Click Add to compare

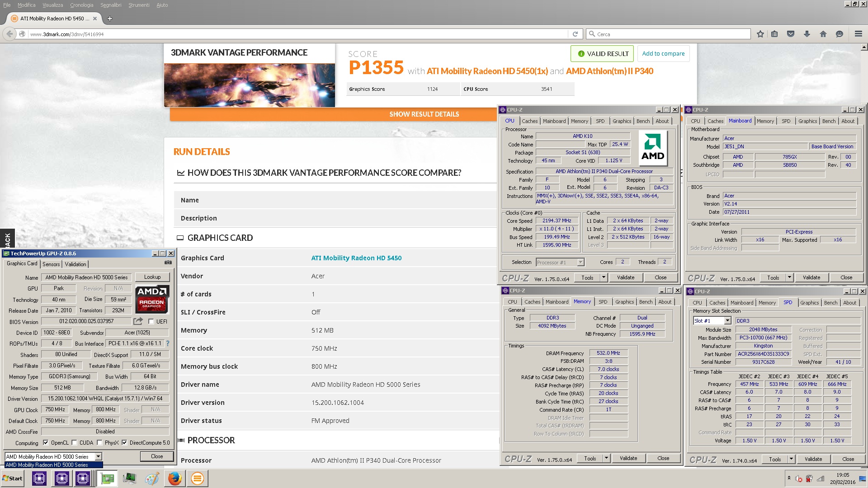(x=663, y=53)
